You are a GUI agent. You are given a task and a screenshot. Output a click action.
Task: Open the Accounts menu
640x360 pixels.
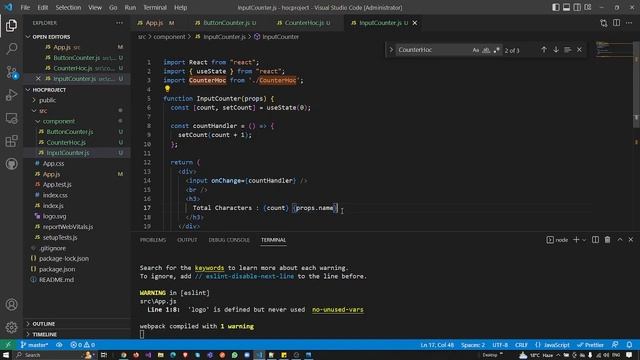click(x=11, y=304)
